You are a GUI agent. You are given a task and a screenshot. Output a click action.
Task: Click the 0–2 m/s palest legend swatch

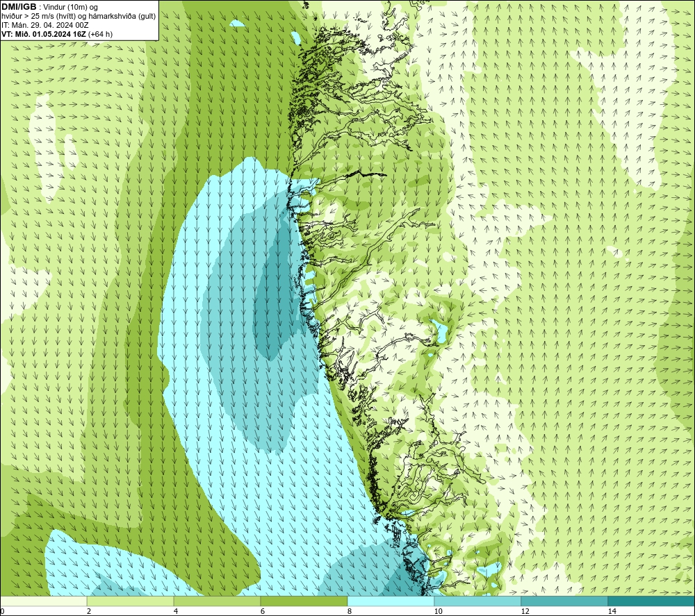tap(43, 601)
